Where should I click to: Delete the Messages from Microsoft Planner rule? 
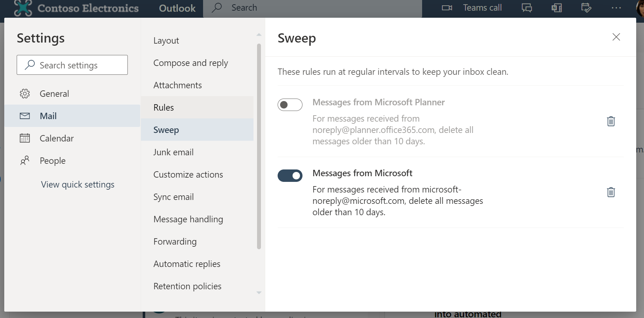click(611, 121)
